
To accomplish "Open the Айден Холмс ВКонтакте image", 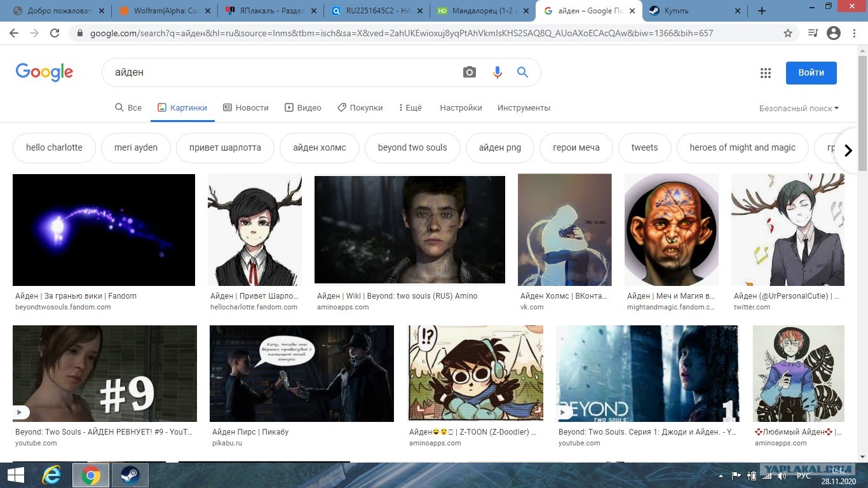I will pyautogui.click(x=565, y=230).
